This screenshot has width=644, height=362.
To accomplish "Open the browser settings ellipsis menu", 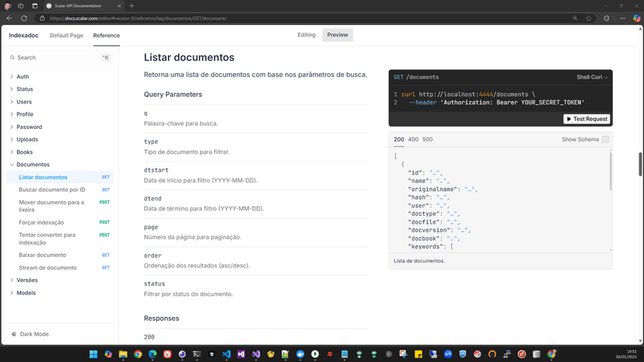I will [623, 18].
